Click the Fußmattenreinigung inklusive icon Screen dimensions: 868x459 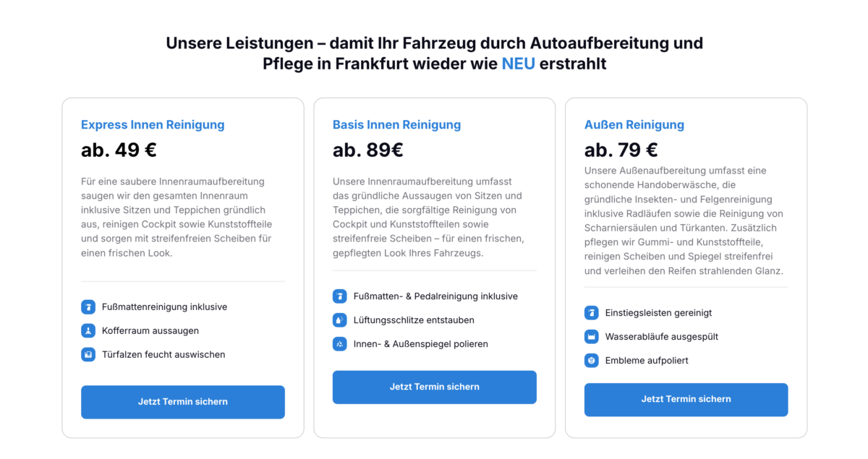click(88, 307)
